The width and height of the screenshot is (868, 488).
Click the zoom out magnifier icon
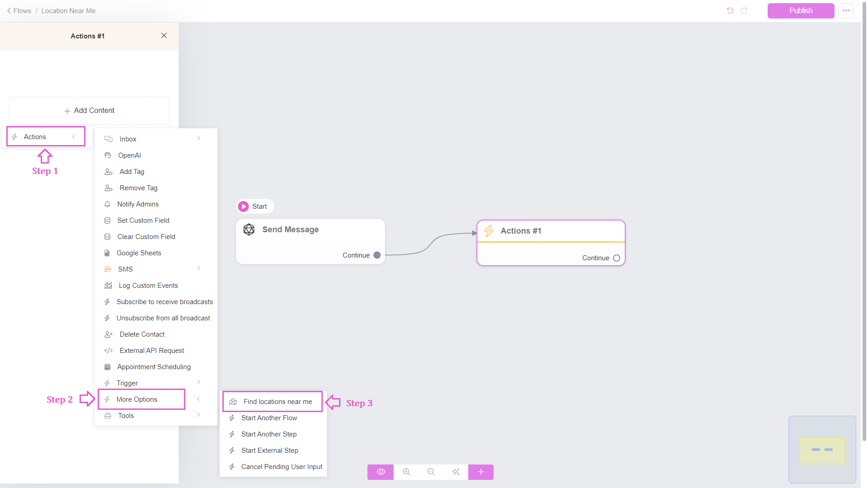pos(431,472)
